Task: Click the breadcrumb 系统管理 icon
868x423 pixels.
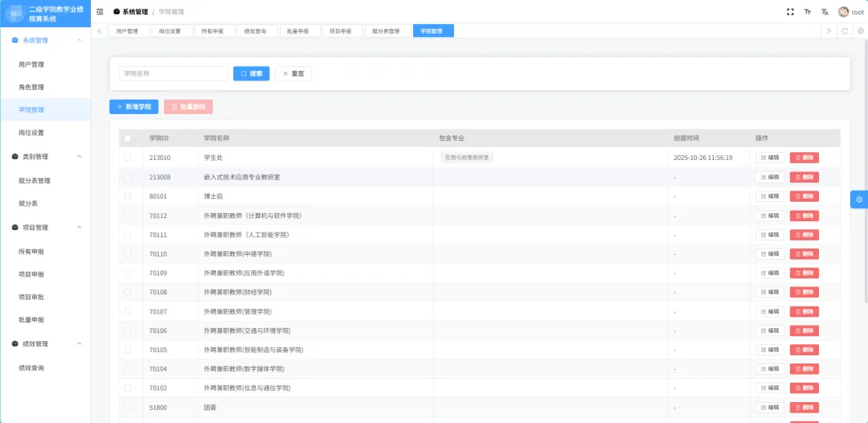Action: click(117, 11)
